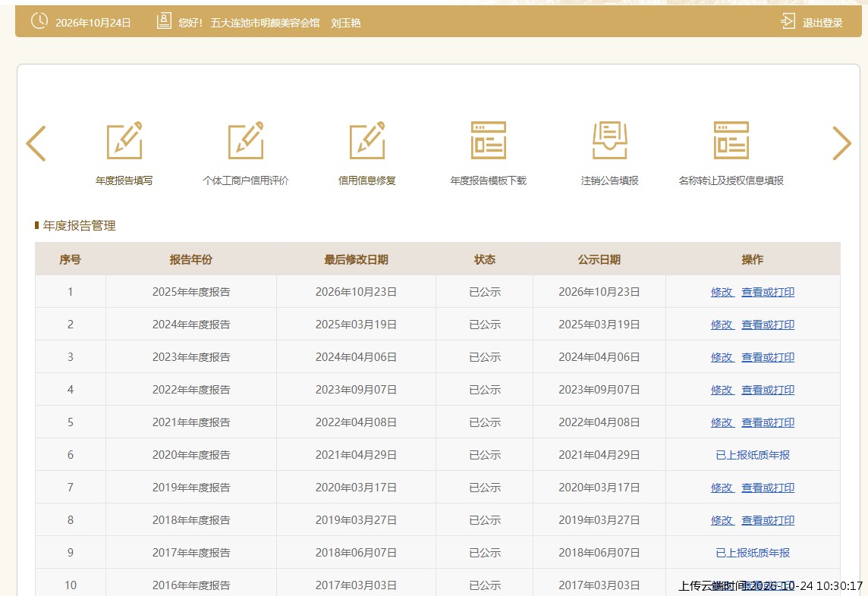
Task: Open 查看或打印 for 2024年年度报告
Action: coord(768,325)
